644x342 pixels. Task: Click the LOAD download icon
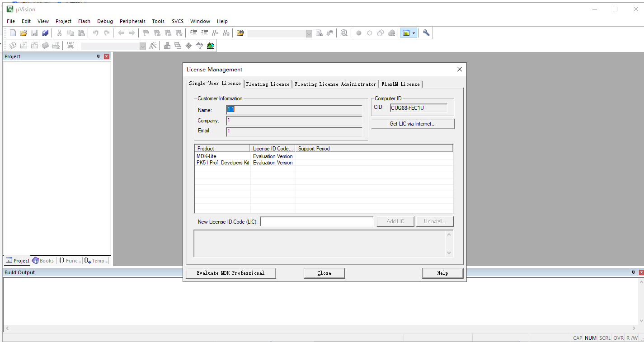(71, 45)
